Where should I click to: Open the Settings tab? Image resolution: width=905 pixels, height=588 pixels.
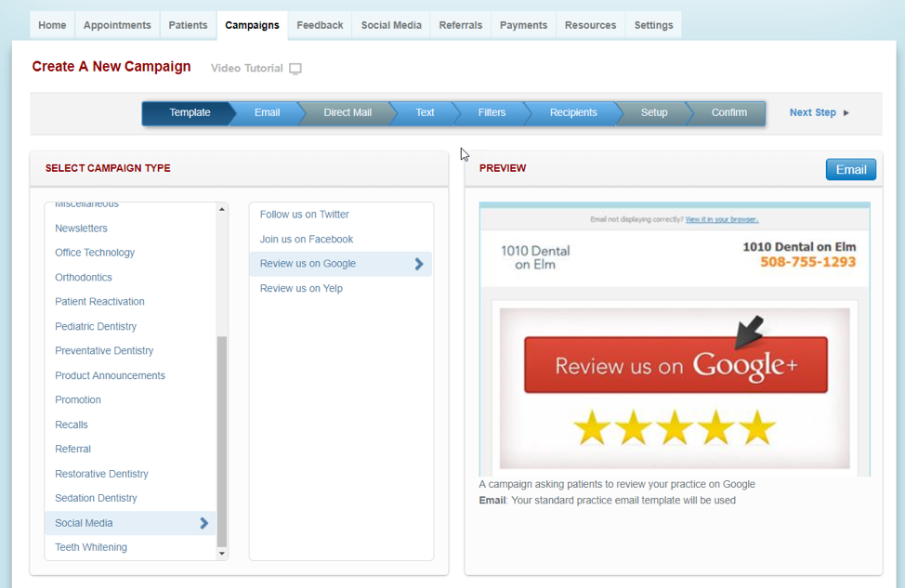[x=653, y=25]
